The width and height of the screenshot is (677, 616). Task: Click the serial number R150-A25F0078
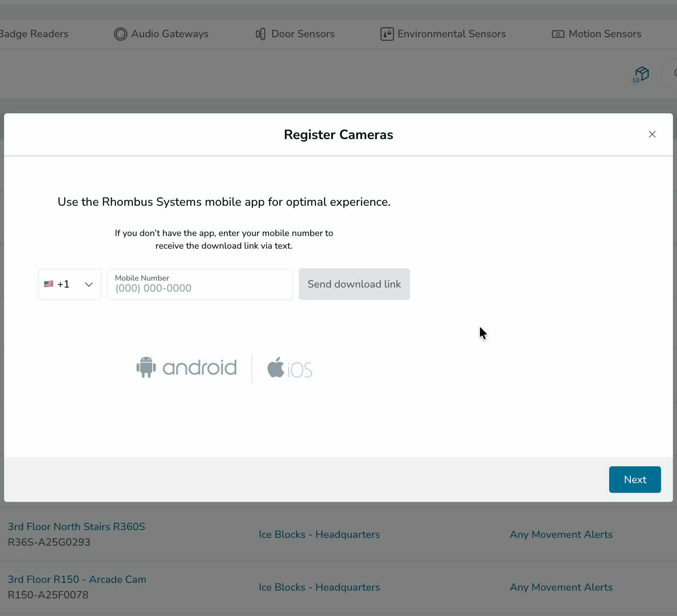click(x=48, y=595)
